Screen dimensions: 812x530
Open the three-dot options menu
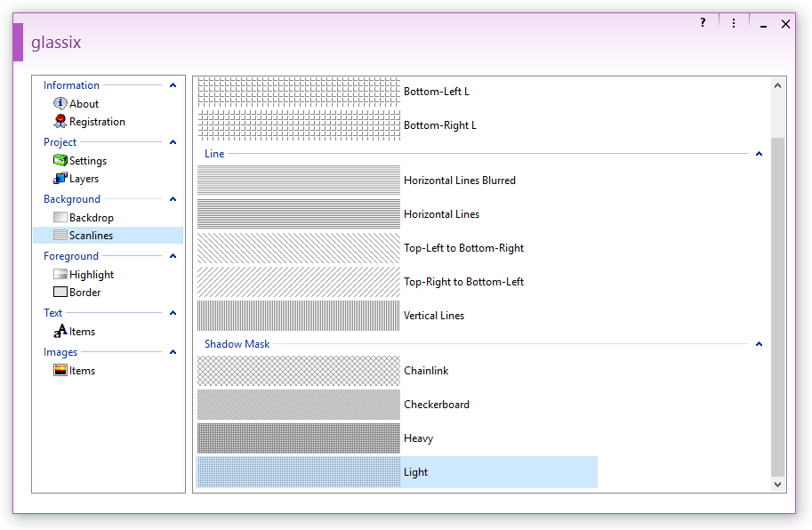pyautogui.click(x=733, y=23)
